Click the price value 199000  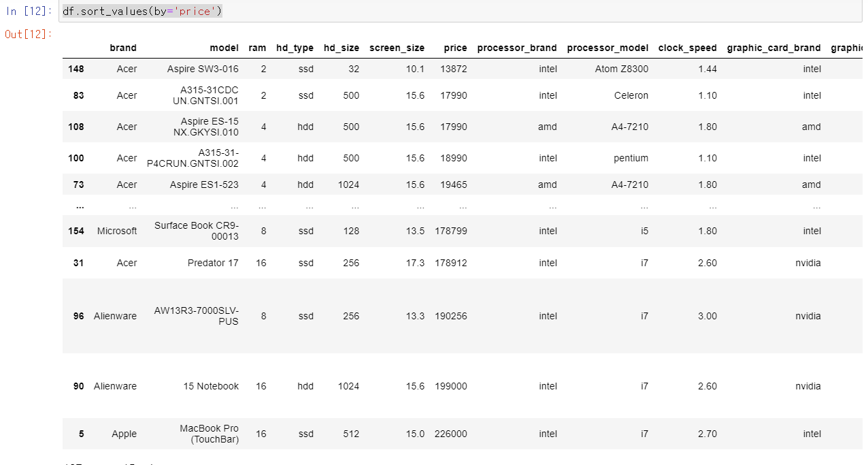[x=451, y=386]
